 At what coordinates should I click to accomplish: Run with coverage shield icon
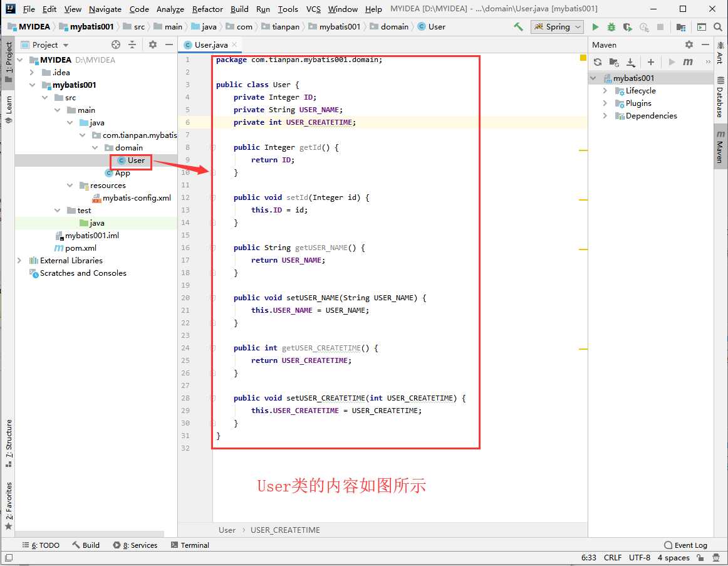click(627, 27)
